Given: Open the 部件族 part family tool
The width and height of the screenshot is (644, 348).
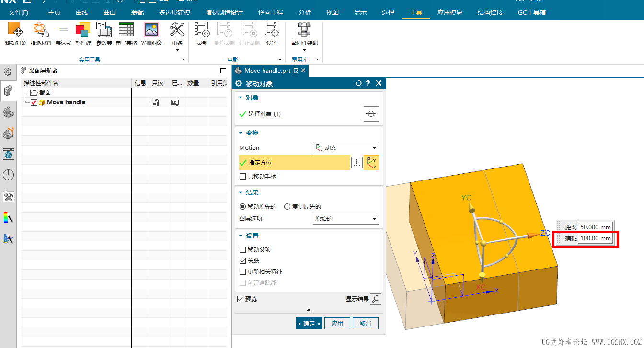Looking at the screenshot, I should click(x=83, y=34).
